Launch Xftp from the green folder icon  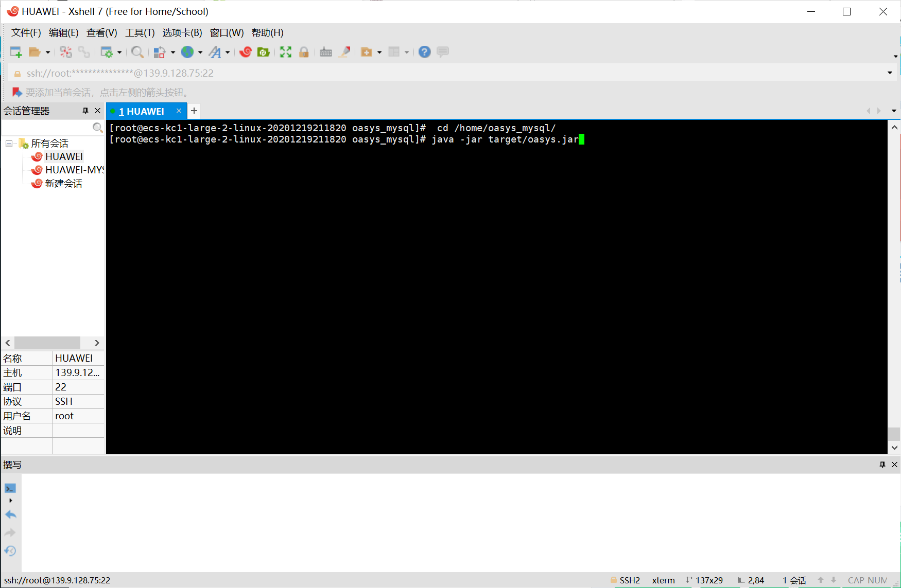click(264, 52)
